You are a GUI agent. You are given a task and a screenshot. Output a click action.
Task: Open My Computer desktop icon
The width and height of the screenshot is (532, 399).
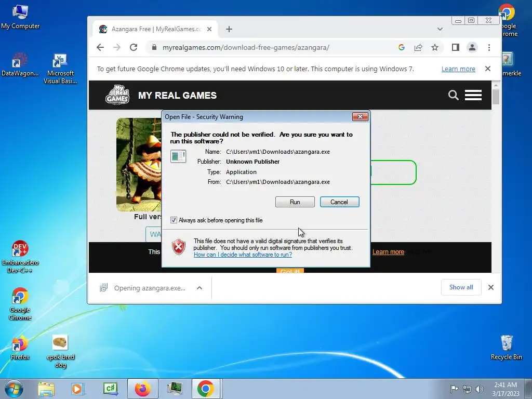point(20,17)
